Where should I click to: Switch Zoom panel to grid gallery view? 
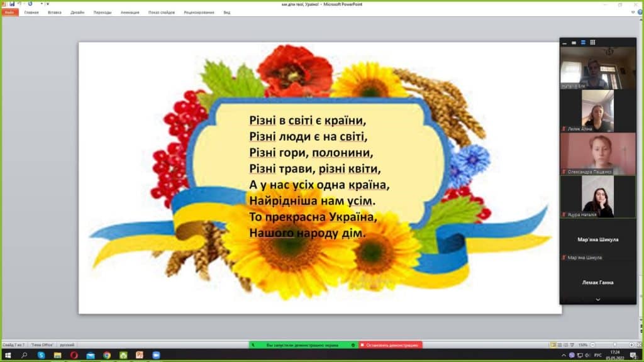(x=592, y=42)
